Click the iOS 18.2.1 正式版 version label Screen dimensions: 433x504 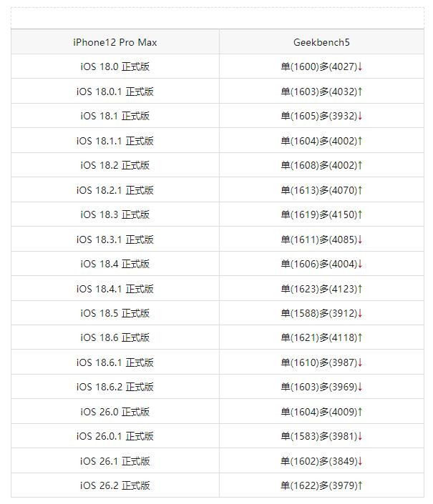[115, 190]
